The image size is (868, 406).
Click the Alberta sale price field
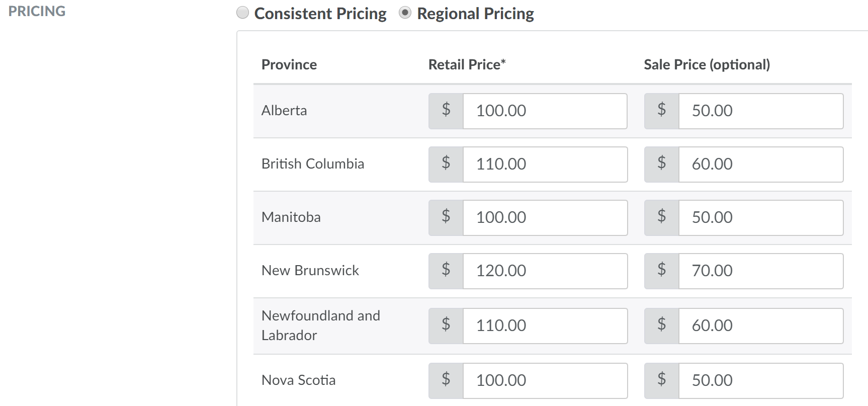tap(760, 111)
